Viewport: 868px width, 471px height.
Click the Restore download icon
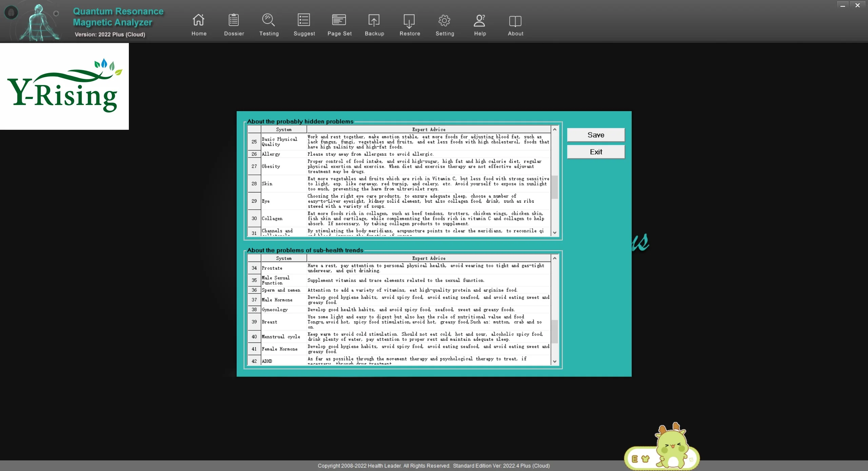click(x=409, y=21)
